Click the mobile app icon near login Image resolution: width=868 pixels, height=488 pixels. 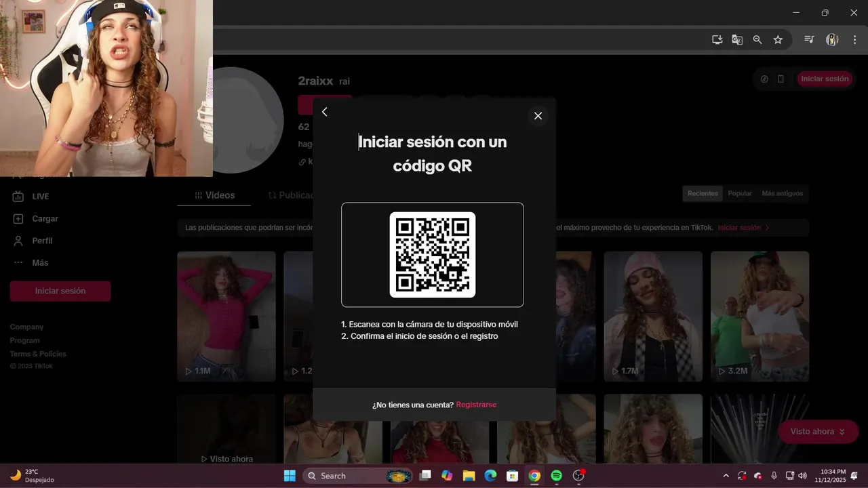(x=781, y=79)
